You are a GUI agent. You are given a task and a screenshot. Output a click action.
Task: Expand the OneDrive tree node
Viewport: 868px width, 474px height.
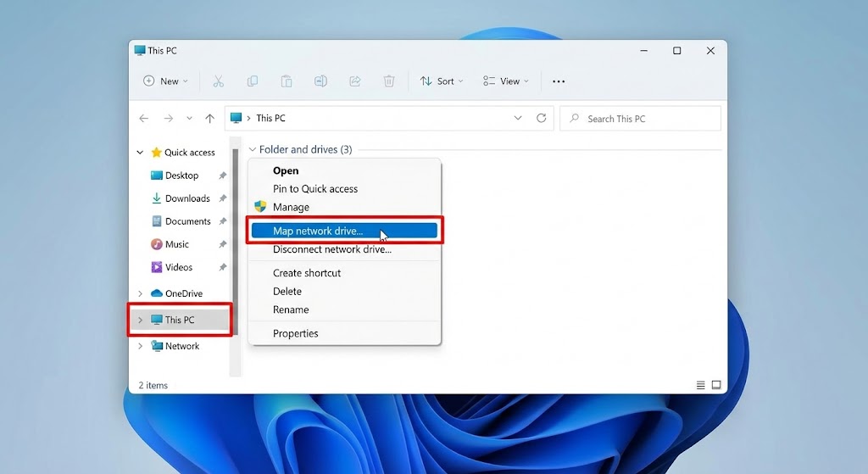click(x=141, y=293)
